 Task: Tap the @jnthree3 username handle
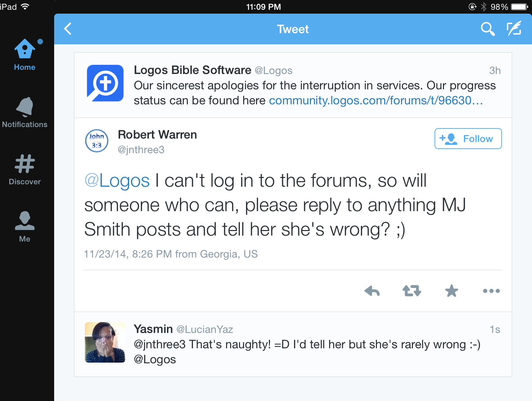pos(141,150)
